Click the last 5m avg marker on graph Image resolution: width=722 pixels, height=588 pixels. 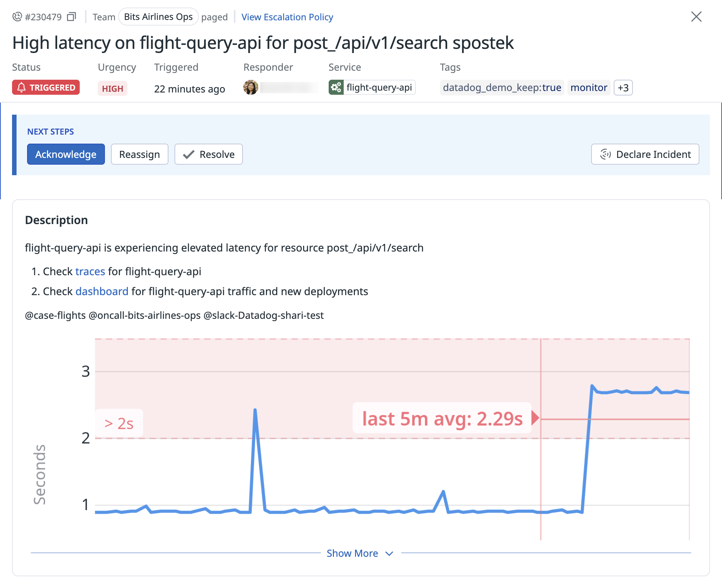(442, 418)
